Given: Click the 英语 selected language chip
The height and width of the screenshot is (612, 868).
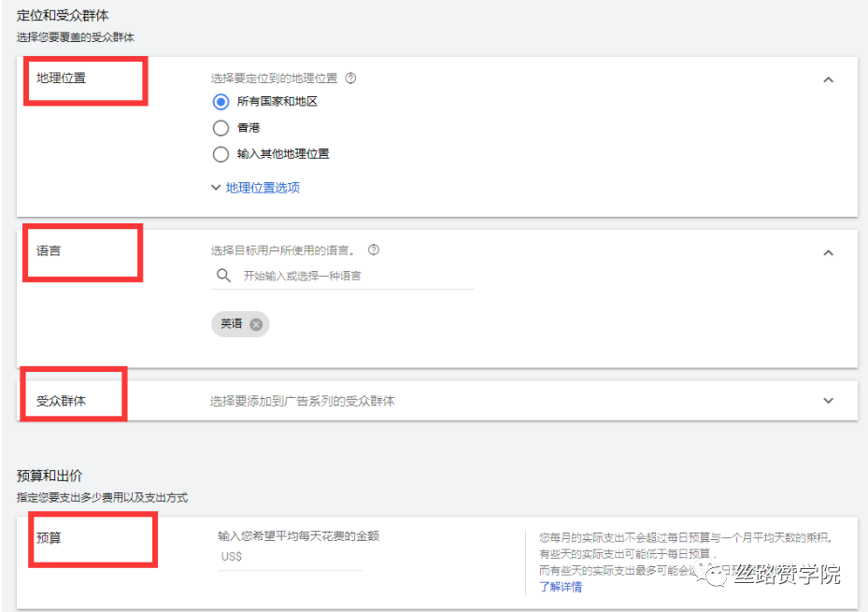Looking at the screenshot, I should (234, 323).
